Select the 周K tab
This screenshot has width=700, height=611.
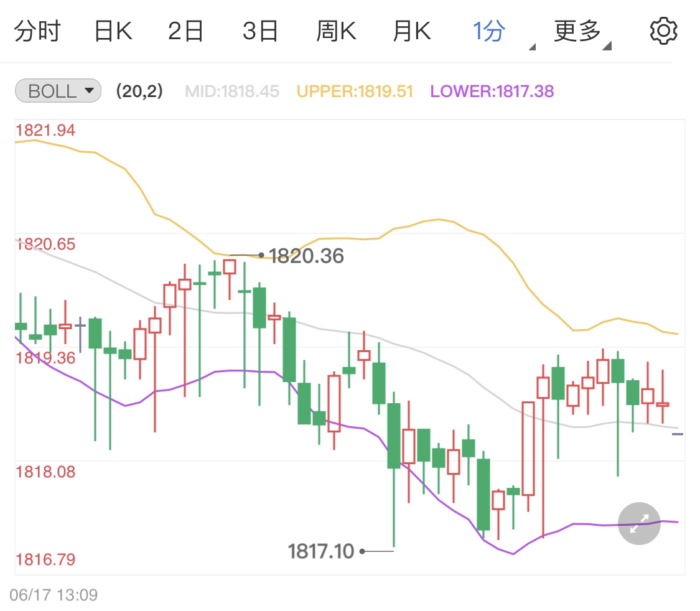click(x=336, y=30)
